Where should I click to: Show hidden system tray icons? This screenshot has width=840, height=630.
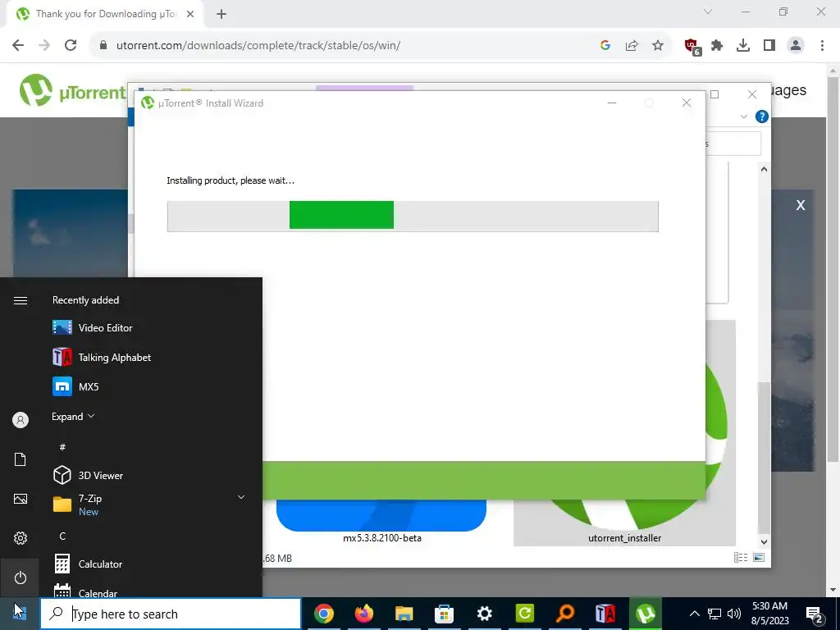694,614
